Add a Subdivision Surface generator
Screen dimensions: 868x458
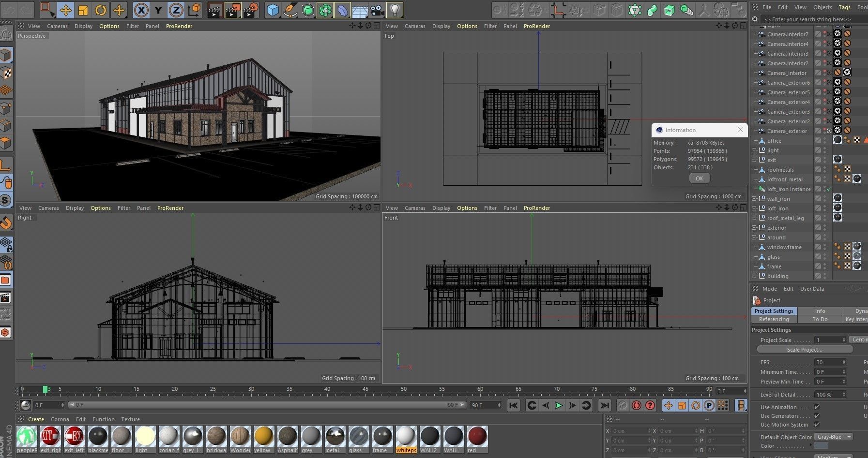click(x=308, y=10)
